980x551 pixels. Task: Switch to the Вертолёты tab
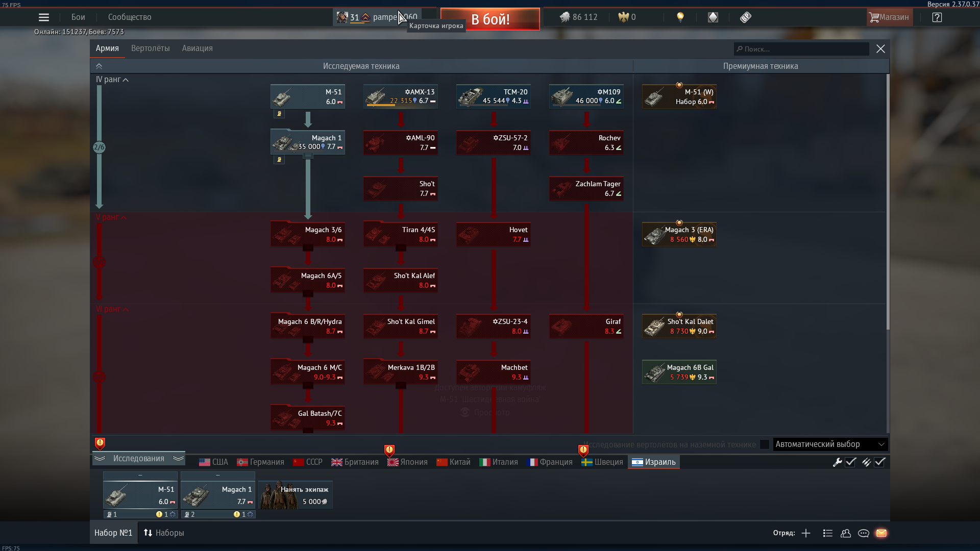point(151,48)
